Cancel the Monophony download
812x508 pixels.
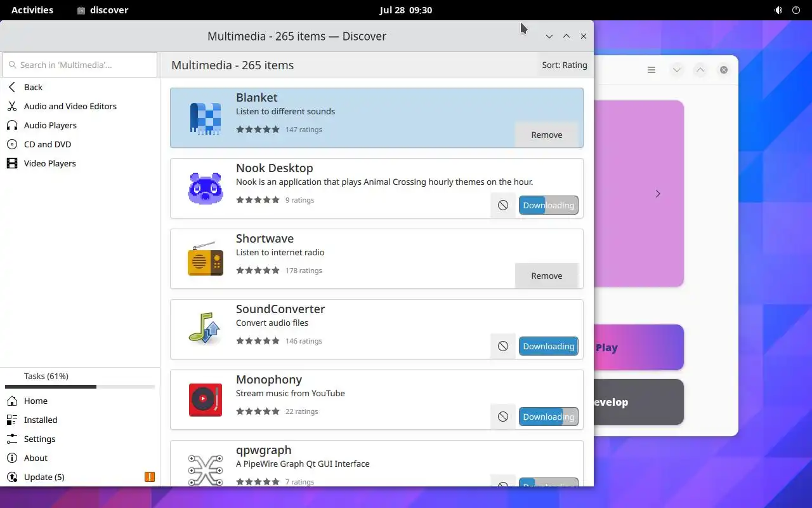coord(503,417)
